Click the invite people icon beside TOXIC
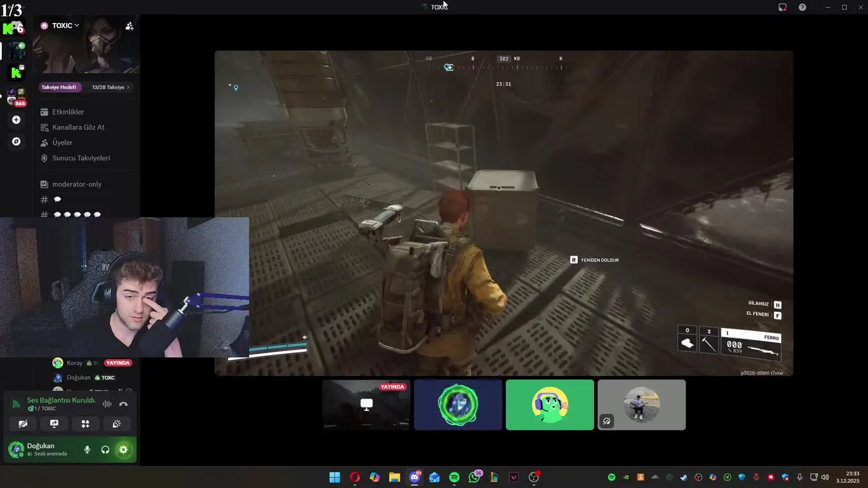 (129, 26)
